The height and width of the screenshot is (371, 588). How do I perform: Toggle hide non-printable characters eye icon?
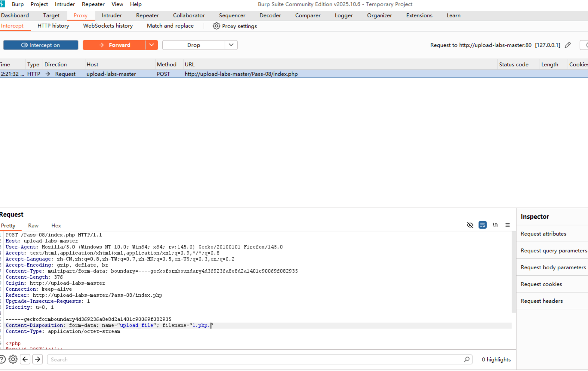470,225
